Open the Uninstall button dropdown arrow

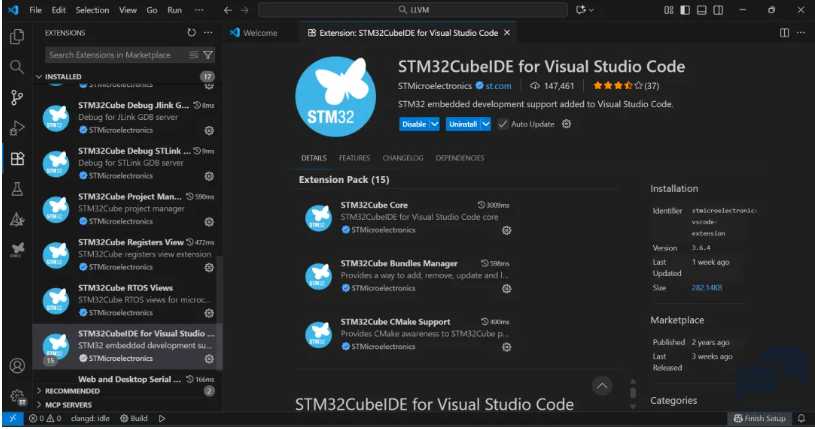486,124
